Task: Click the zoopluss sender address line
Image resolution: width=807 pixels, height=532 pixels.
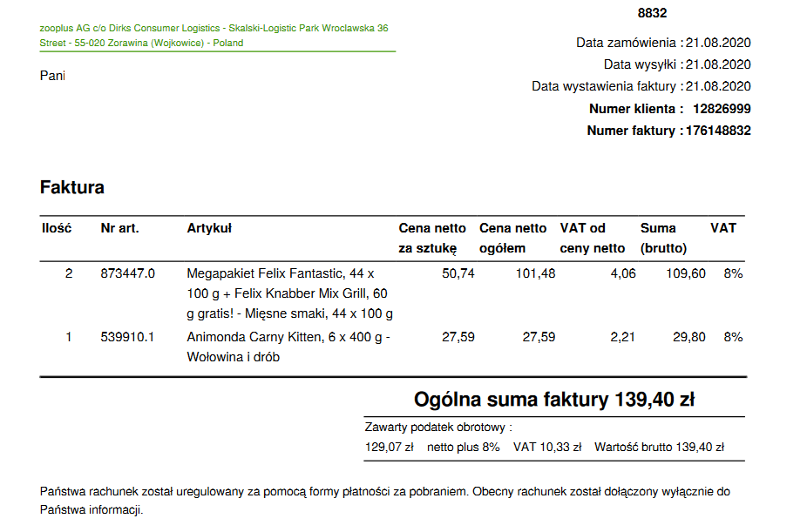Action: click(214, 28)
